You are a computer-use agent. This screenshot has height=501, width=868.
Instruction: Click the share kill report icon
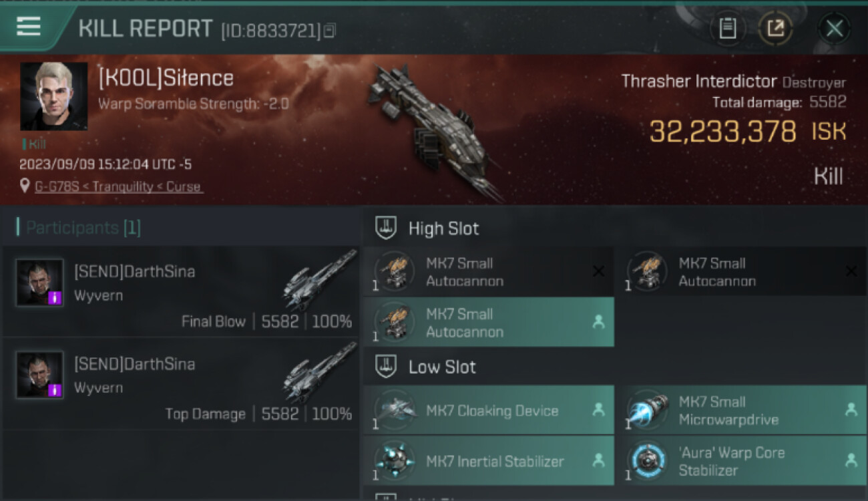point(775,29)
